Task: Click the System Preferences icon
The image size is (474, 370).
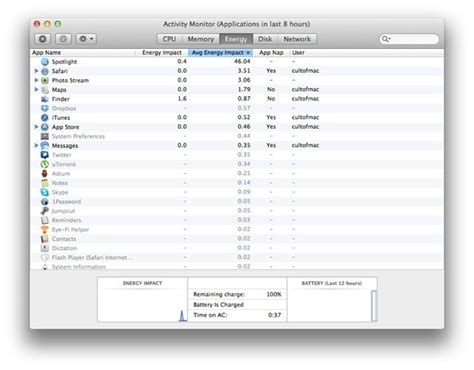Action: 45,137
